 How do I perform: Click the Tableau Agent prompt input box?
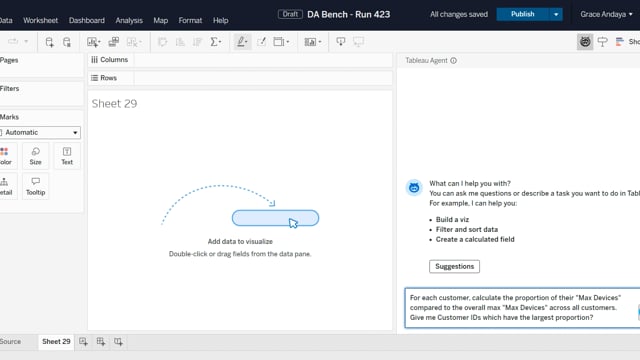tap(522, 308)
